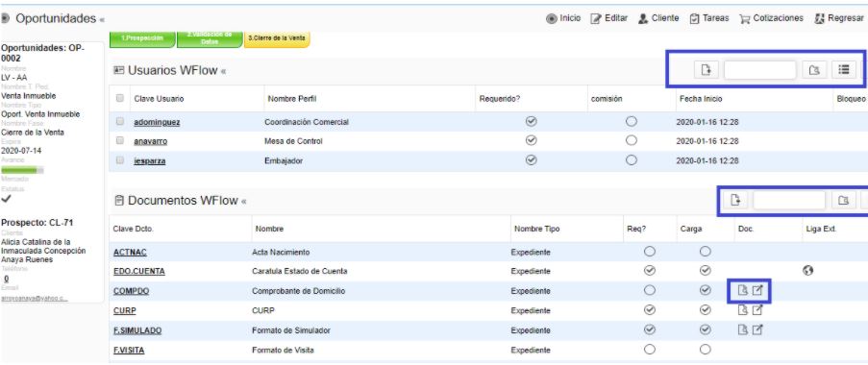Toggle Req? check for the CURP row
Viewport: 868px width, 365px height.
pos(650,310)
